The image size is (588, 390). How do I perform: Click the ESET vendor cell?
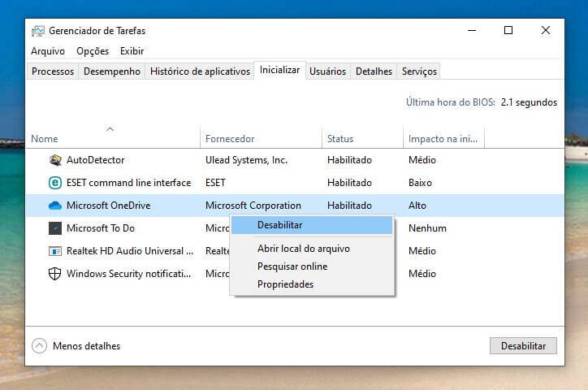(215, 183)
